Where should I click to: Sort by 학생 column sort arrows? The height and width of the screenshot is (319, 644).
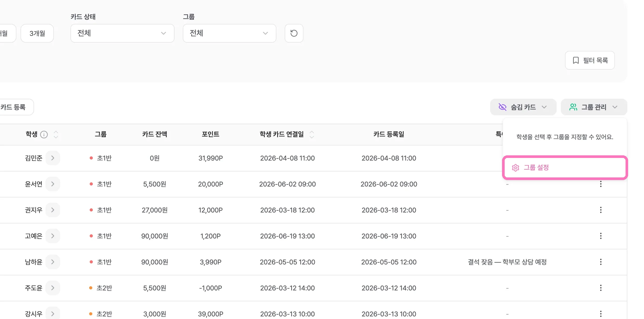point(56,135)
